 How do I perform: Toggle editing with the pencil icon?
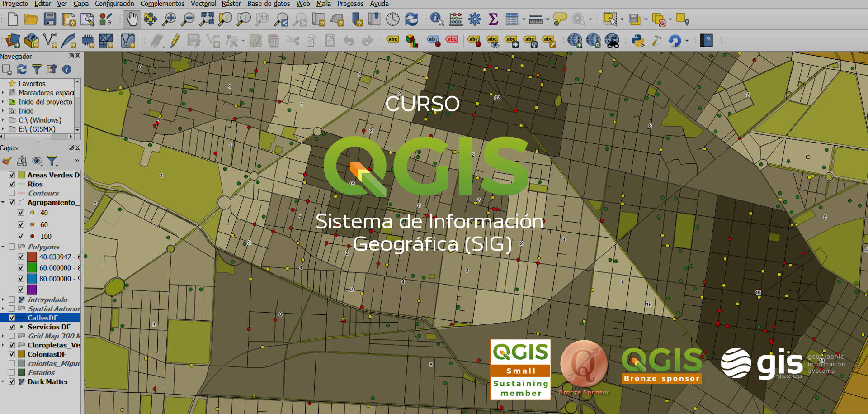[x=175, y=41]
